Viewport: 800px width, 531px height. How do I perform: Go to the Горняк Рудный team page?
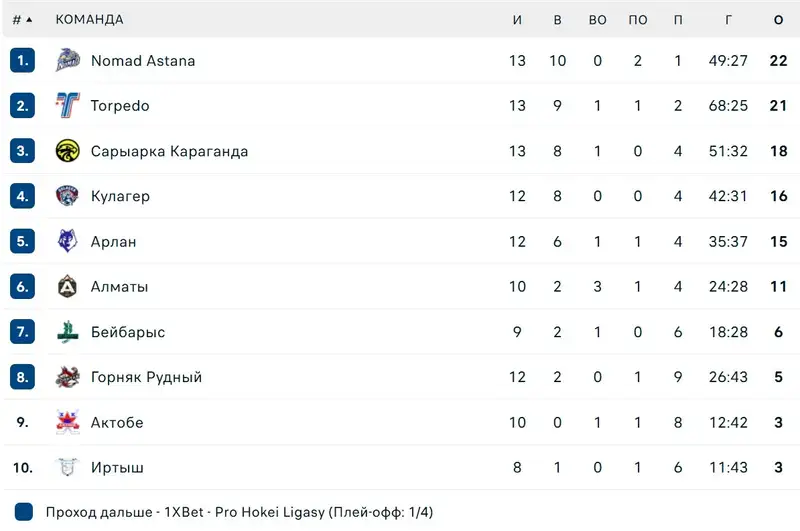[146, 377]
